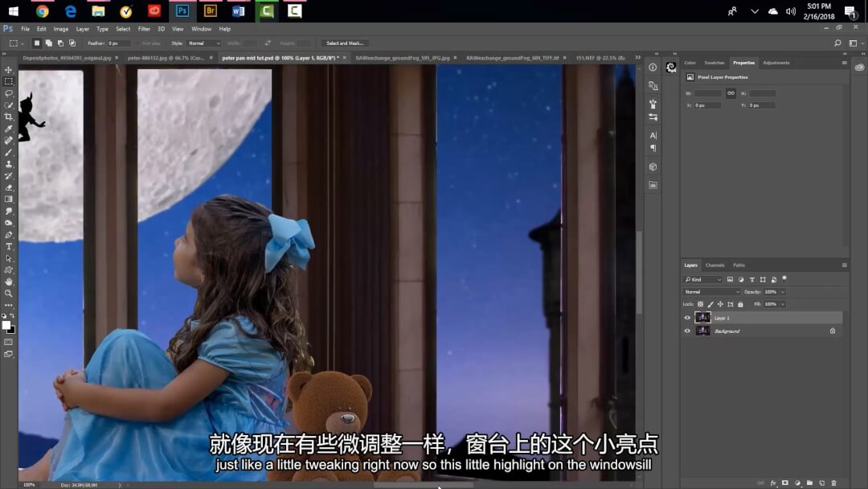868x489 pixels.
Task: Create a new group folder button
Action: pyautogui.click(x=809, y=483)
